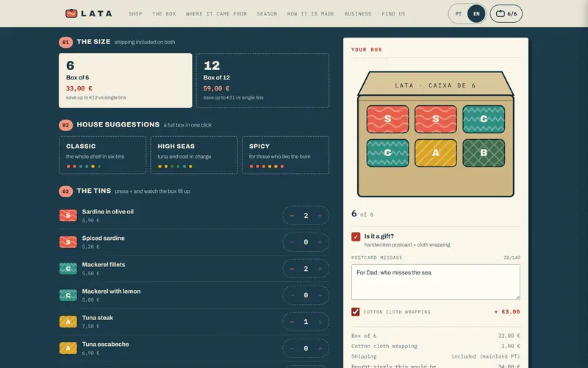Click the Tuna steak 7,50 € price
The height and width of the screenshot is (368, 588).
(x=90, y=326)
